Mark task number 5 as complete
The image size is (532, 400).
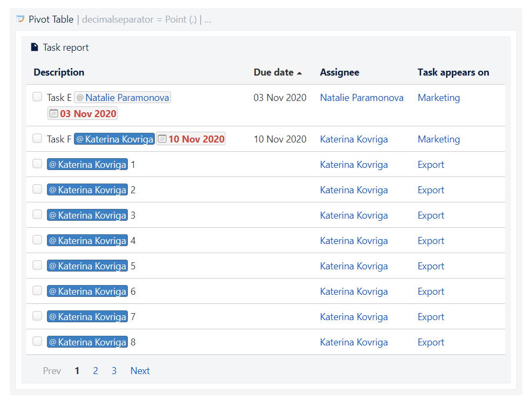click(37, 266)
